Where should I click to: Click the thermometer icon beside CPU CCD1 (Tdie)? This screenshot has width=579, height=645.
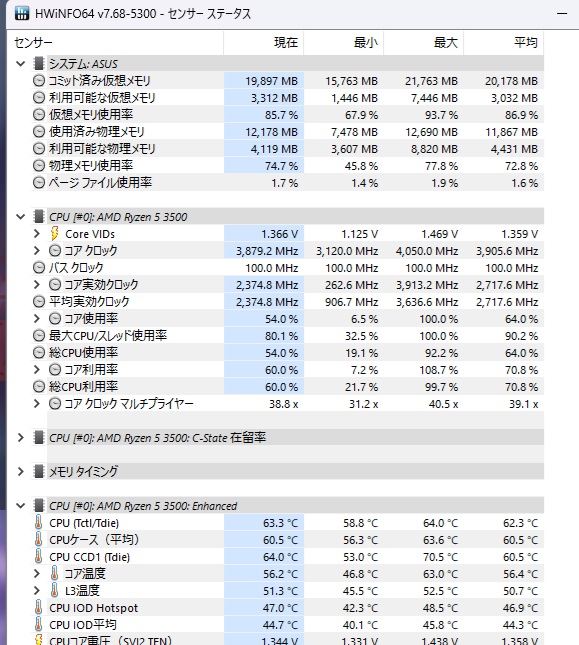(x=38, y=557)
